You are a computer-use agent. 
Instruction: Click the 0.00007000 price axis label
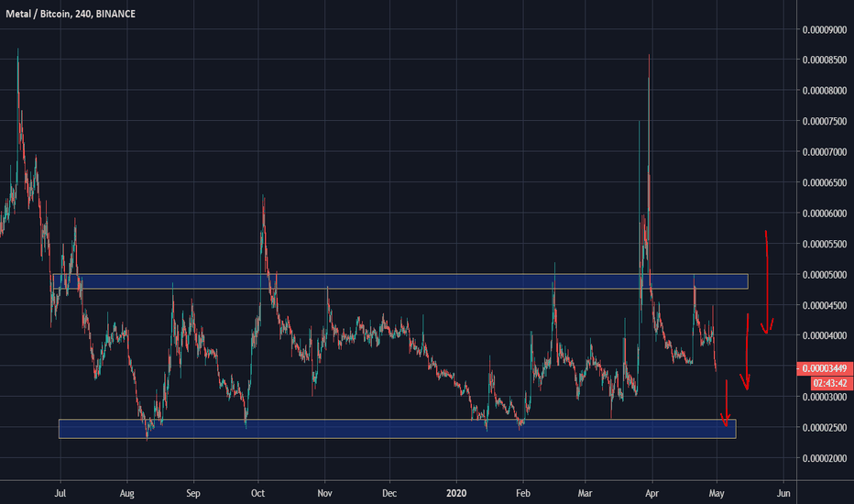click(824, 152)
